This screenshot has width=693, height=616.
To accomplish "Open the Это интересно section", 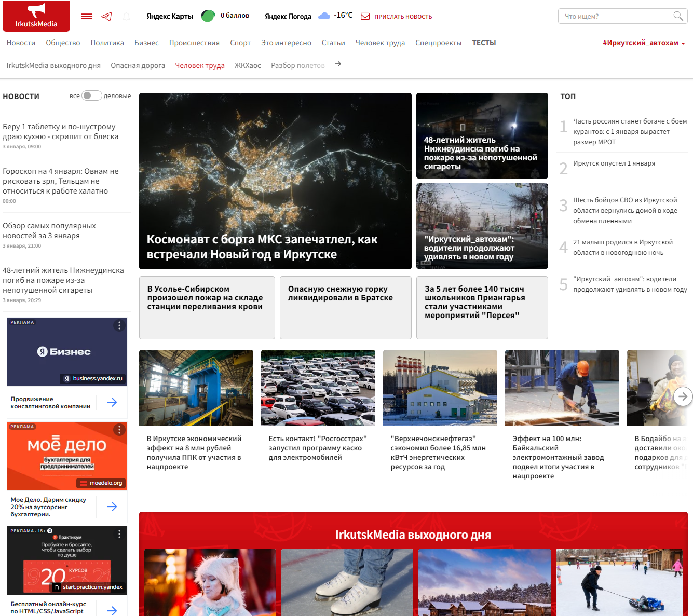I will (x=286, y=43).
